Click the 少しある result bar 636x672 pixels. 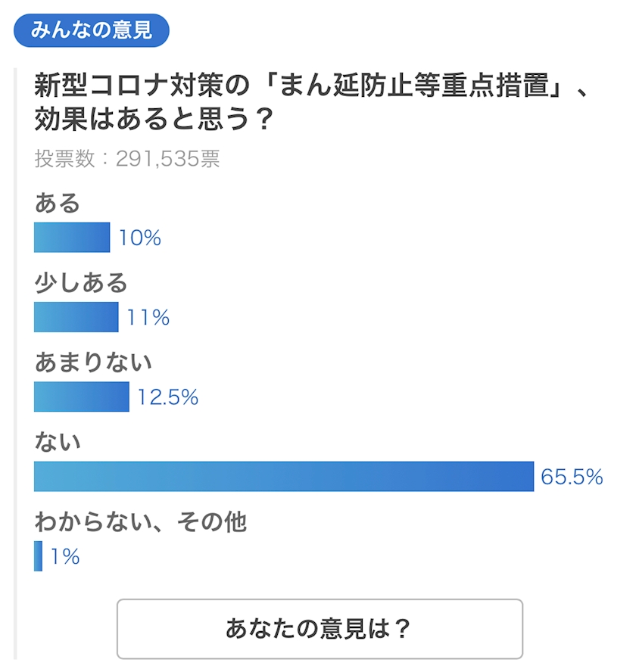[x=76, y=317]
